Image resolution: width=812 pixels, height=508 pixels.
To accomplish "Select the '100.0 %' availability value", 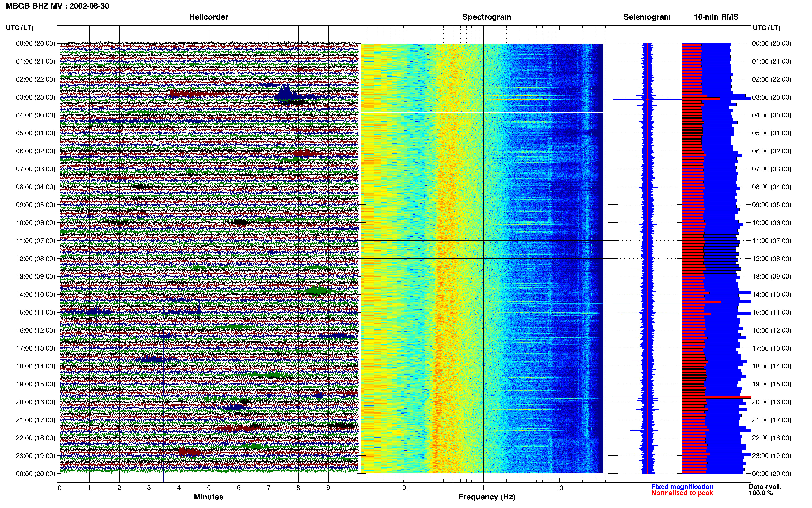I will pos(761,493).
